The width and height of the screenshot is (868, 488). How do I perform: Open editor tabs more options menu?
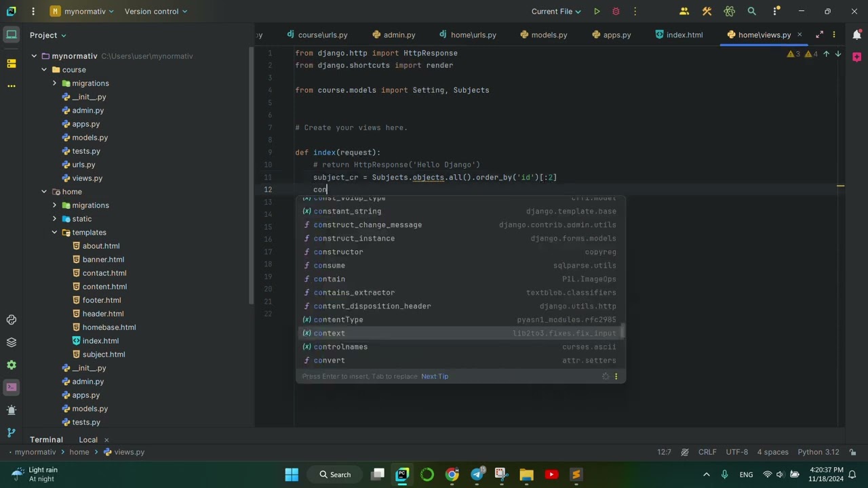(834, 35)
